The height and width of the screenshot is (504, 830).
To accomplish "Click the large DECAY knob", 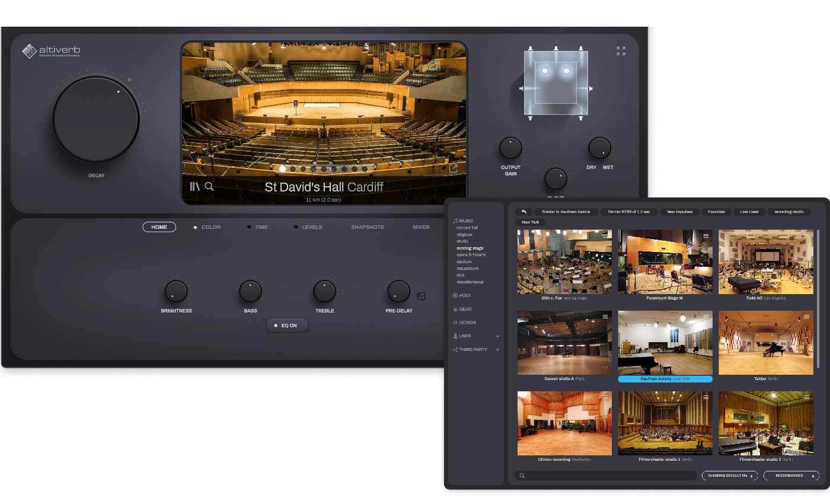I will pos(96,119).
